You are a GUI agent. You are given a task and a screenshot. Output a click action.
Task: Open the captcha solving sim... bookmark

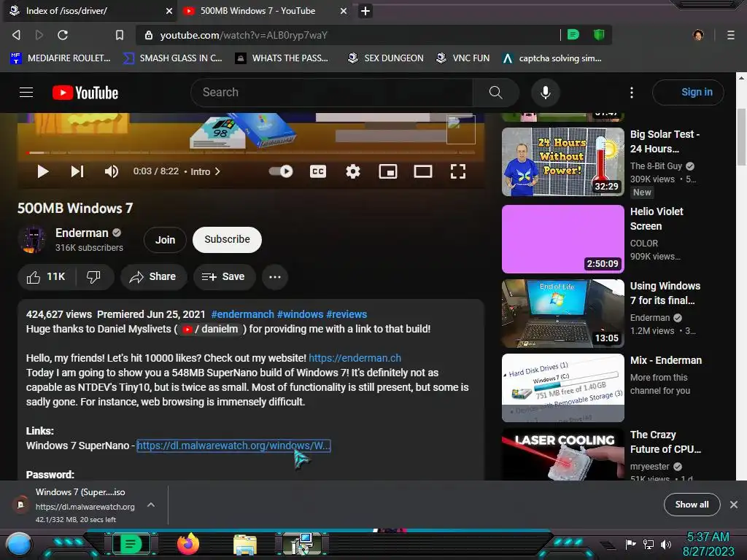pyautogui.click(x=552, y=58)
